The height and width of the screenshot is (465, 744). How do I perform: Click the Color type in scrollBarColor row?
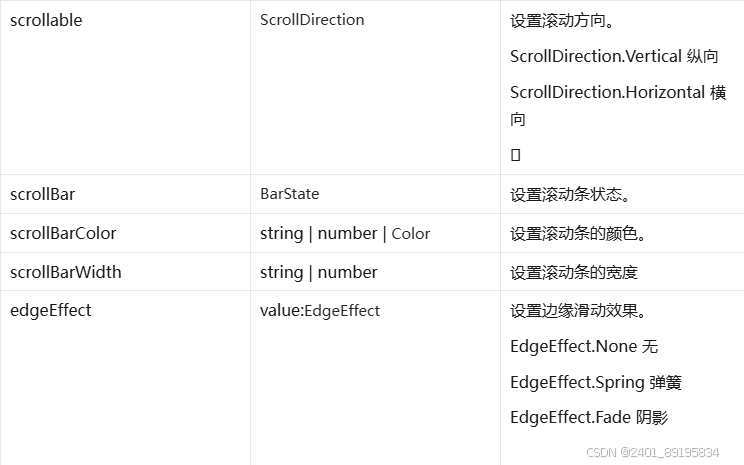tap(410, 234)
